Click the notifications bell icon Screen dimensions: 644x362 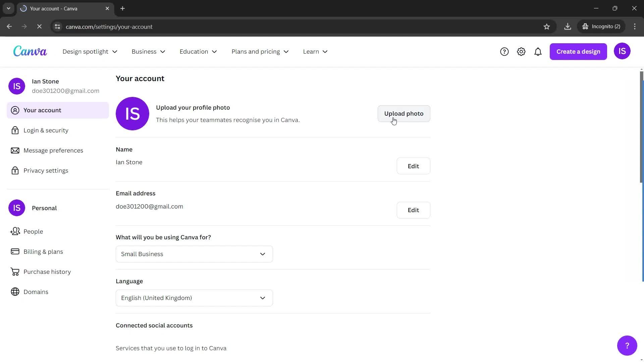pos(538,51)
